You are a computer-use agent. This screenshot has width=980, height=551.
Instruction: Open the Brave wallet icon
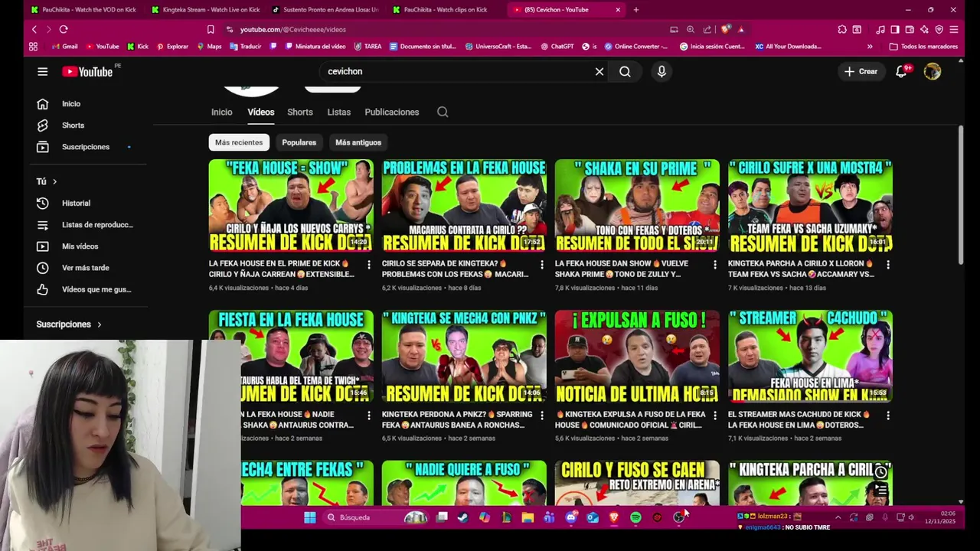[x=910, y=29]
